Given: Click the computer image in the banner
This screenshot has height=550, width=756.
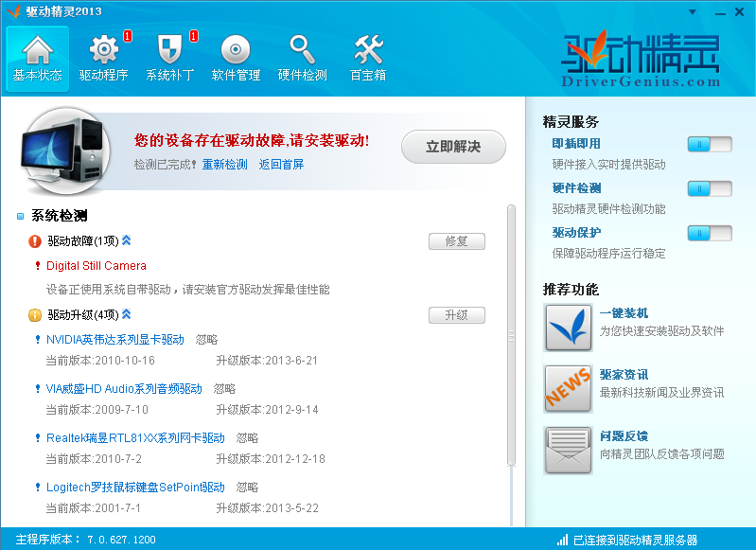Looking at the screenshot, I should (x=65, y=151).
